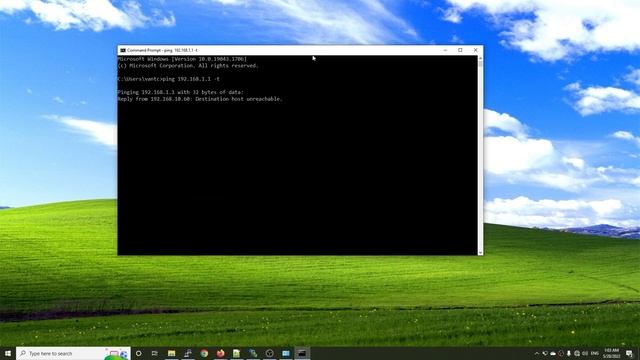This screenshot has height=360, width=640.
Task: Click microphone icon in system tray
Action: point(569,353)
